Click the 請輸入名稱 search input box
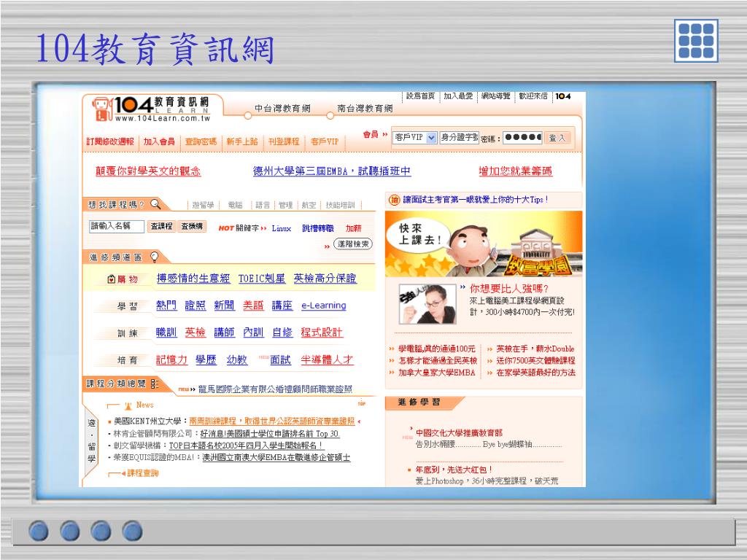This screenshot has width=747, height=560. pyautogui.click(x=117, y=226)
